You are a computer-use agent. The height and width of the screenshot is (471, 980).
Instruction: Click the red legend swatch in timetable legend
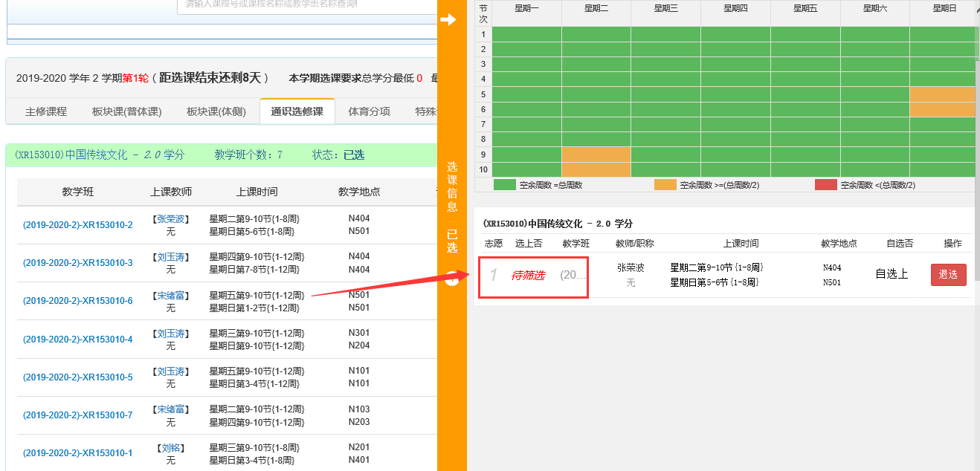[825, 185]
